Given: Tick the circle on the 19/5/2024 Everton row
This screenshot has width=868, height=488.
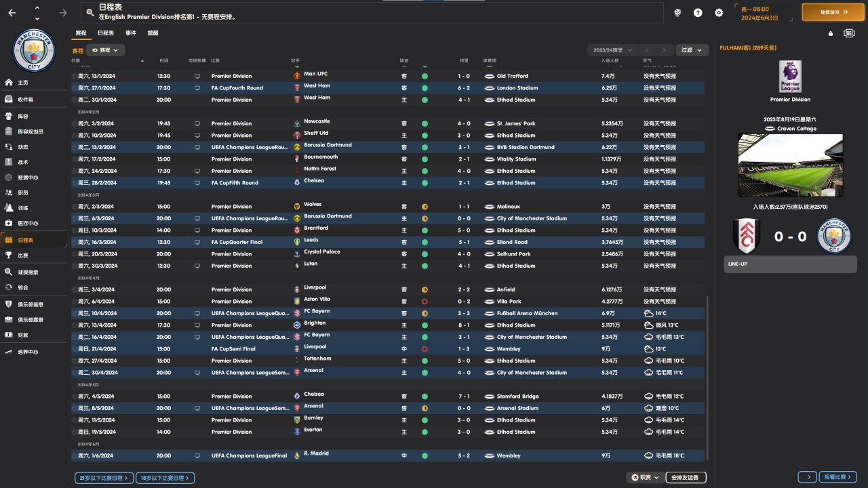Looking at the screenshot, I should (75, 432).
